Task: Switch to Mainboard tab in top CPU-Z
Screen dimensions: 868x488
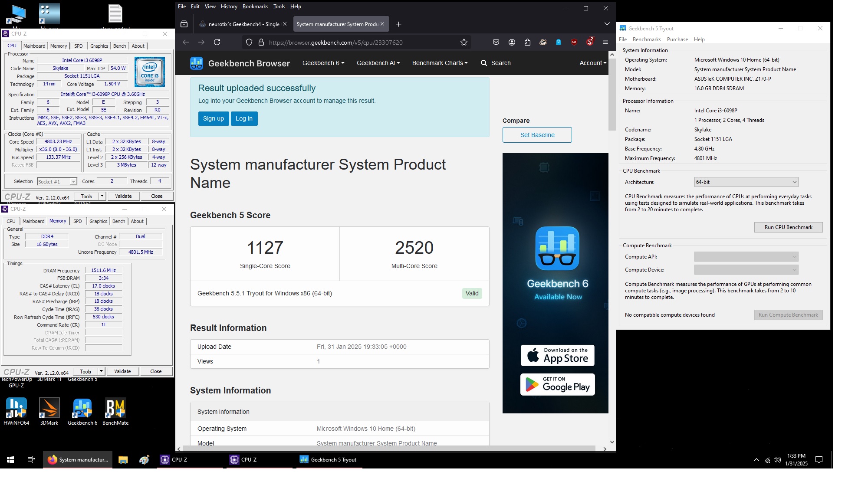Action: pyautogui.click(x=34, y=46)
